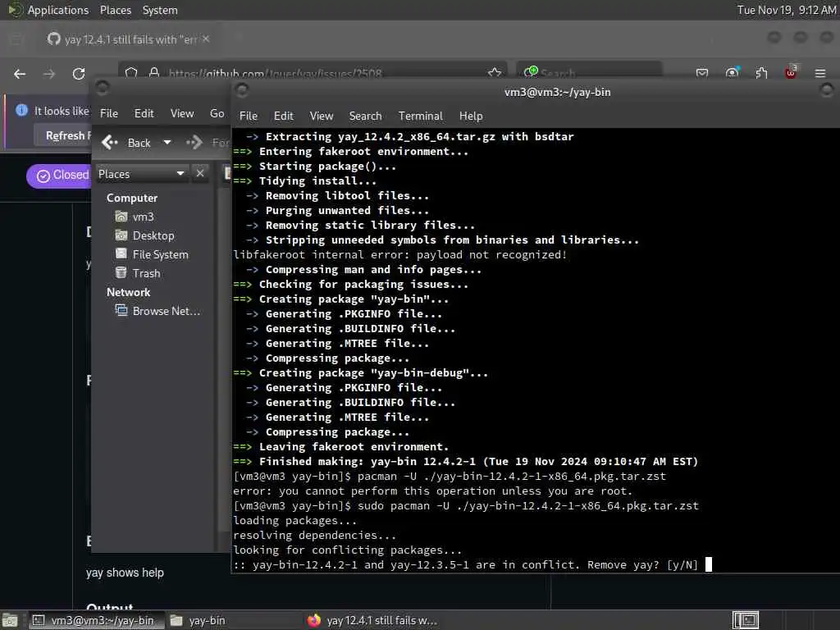Click the Pocket icon in Firefox toolbar
840x630 pixels.
[x=702, y=73]
